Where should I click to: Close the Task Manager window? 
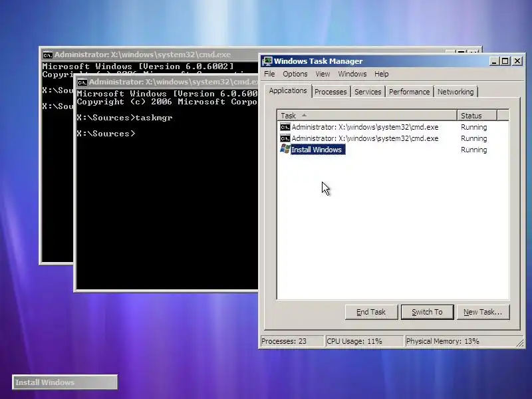click(517, 61)
